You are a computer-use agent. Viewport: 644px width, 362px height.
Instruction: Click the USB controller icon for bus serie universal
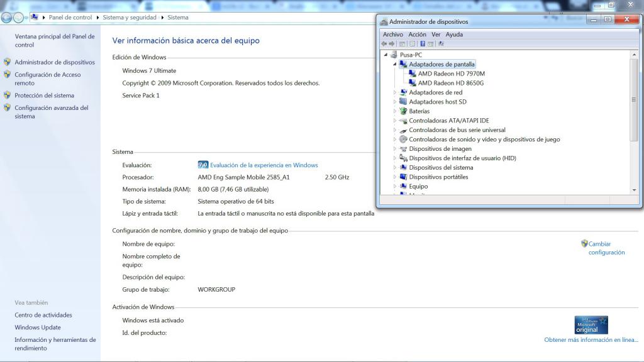tap(403, 130)
